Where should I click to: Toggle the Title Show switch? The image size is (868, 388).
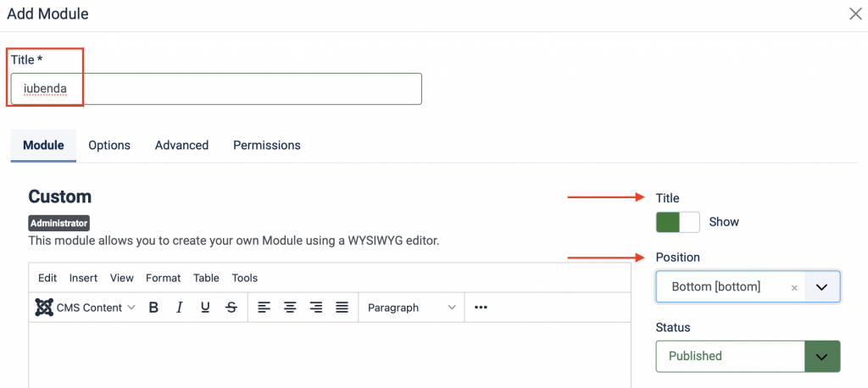pyautogui.click(x=677, y=222)
